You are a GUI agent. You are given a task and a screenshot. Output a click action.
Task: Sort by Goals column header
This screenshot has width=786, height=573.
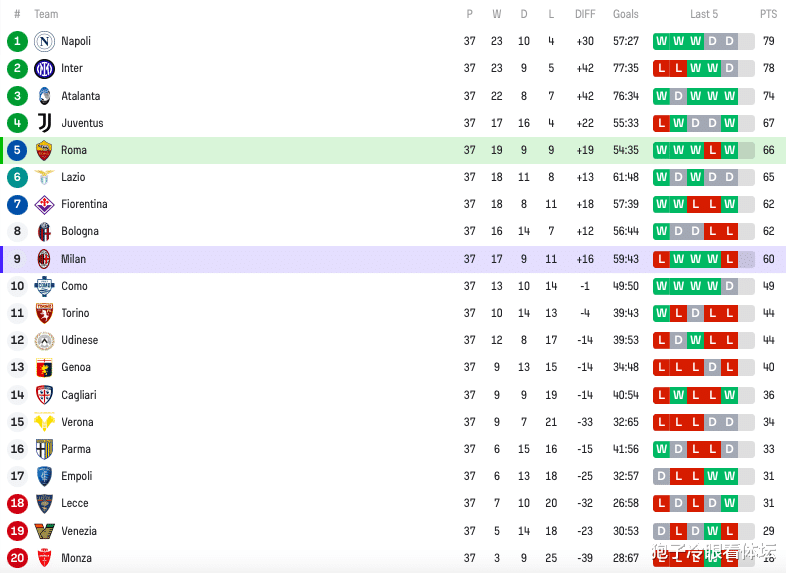click(626, 14)
